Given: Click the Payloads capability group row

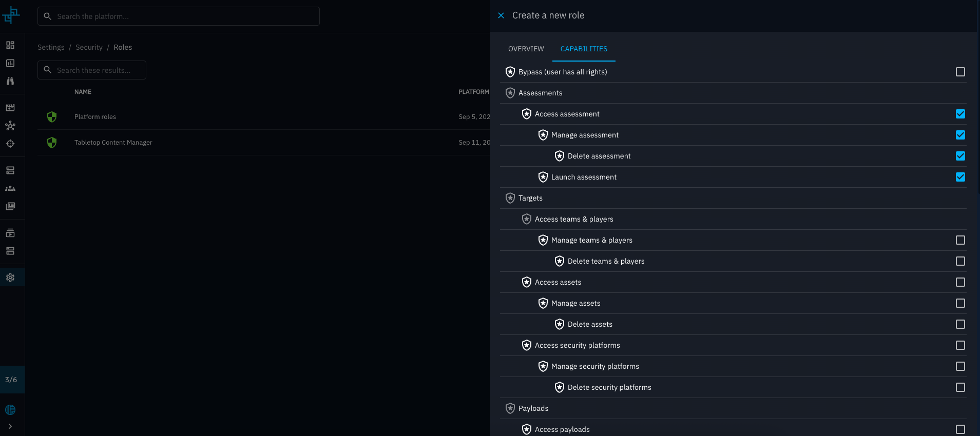Looking at the screenshot, I should 533,408.
